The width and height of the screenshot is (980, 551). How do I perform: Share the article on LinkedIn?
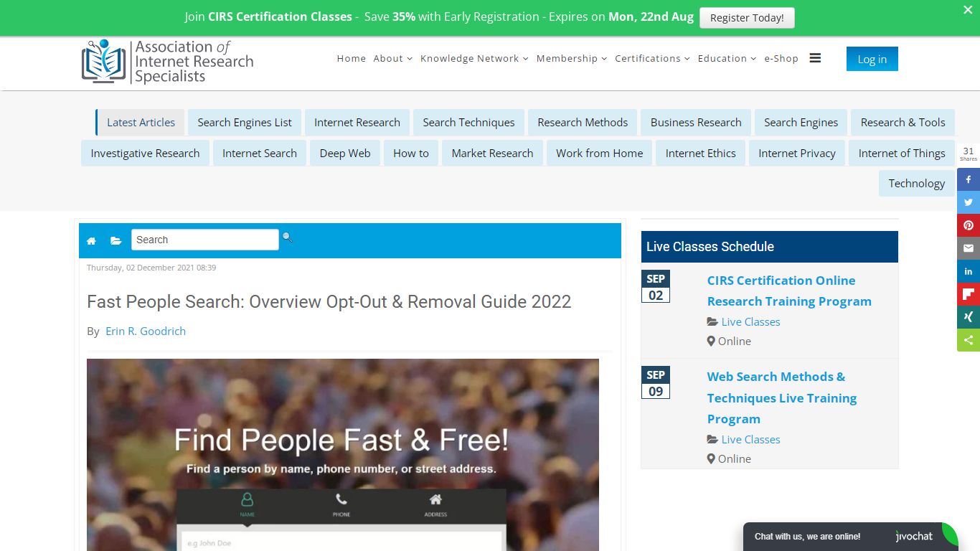969,271
